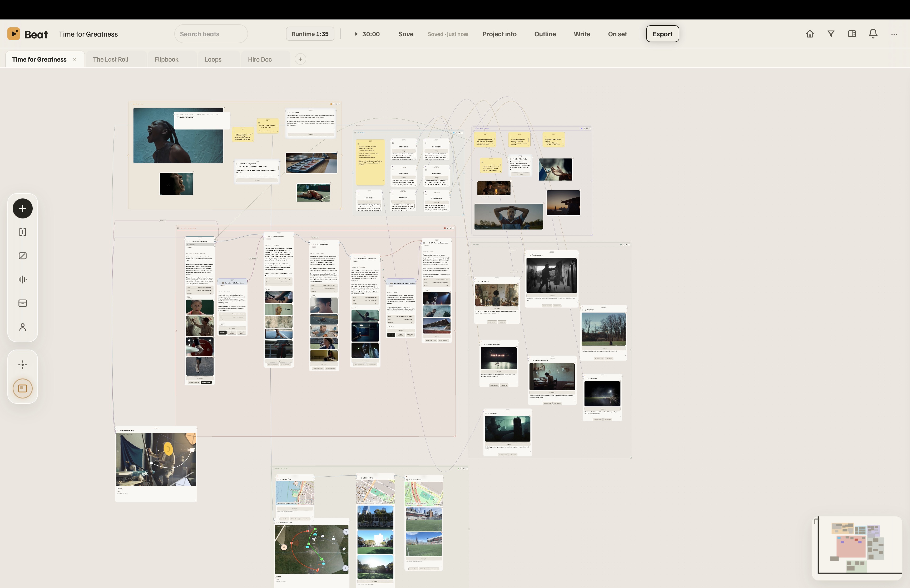Click the Export button
This screenshot has height=588, width=910.
pyautogui.click(x=662, y=34)
